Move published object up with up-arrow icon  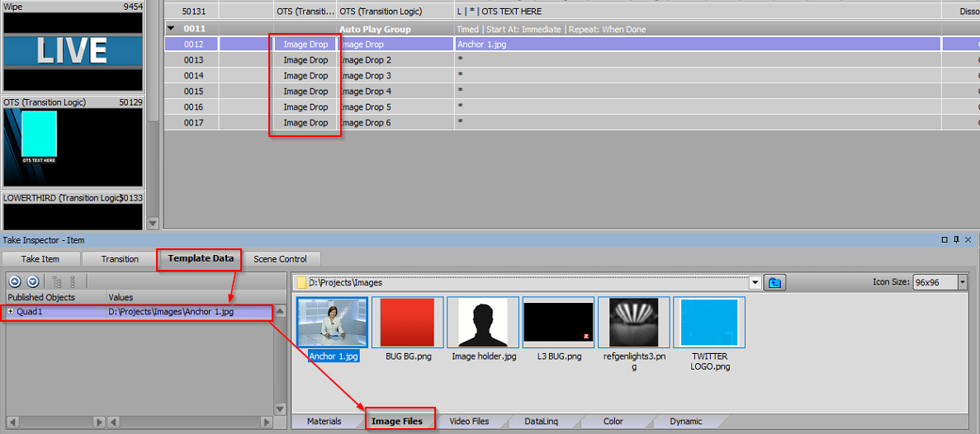(x=17, y=281)
